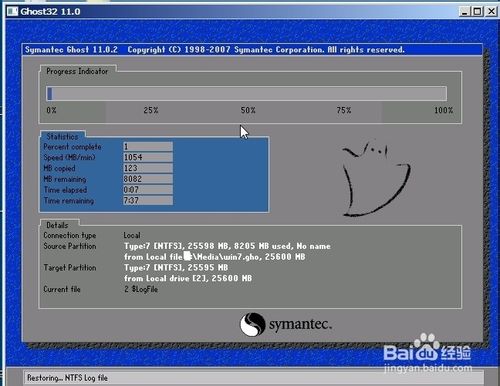Click the "0%" progress marker
Screen dimensions: 500x386
point(51,110)
